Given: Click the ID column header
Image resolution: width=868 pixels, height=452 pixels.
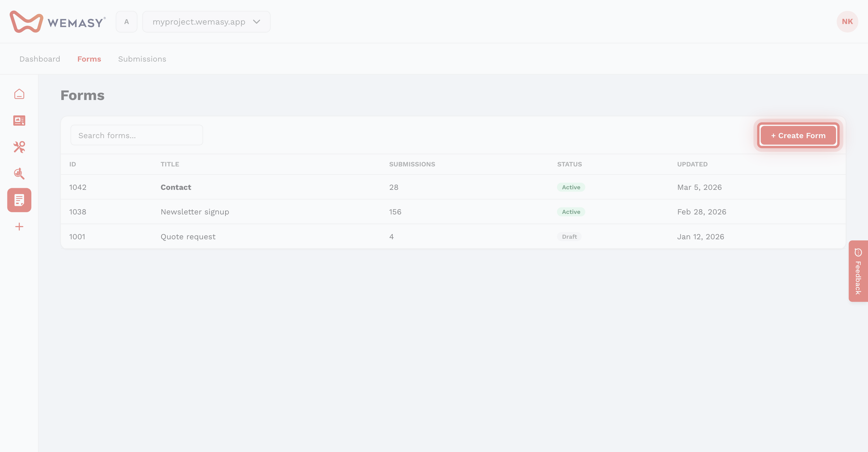Looking at the screenshot, I should [73, 164].
